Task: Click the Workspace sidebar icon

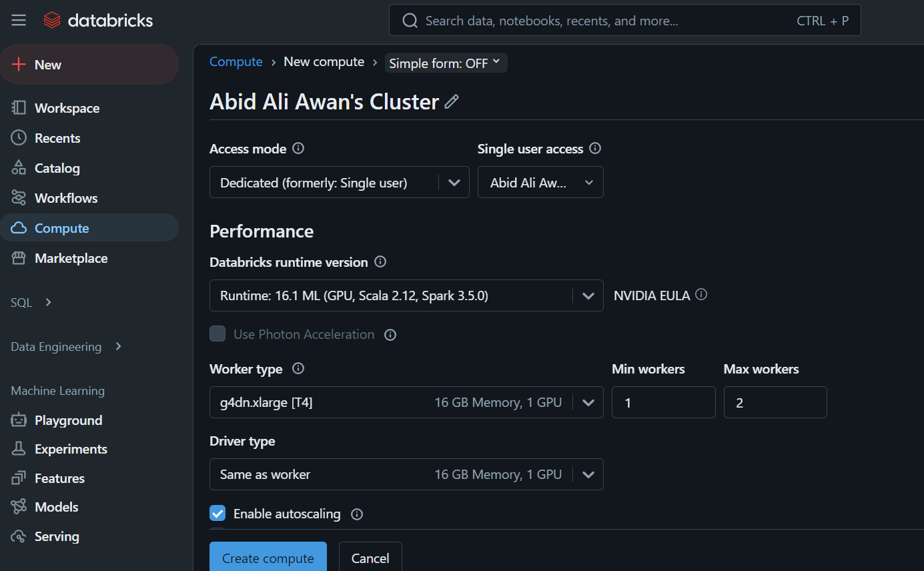Action: [19, 108]
